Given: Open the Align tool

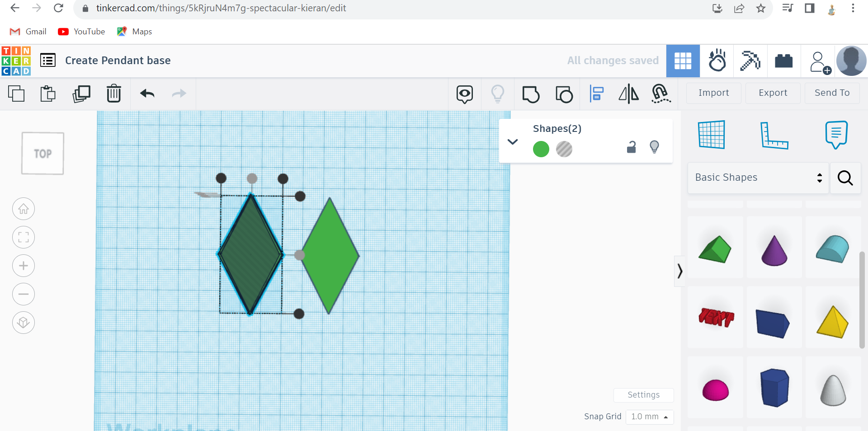Looking at the screenshot, I should (x=597, y=94).
